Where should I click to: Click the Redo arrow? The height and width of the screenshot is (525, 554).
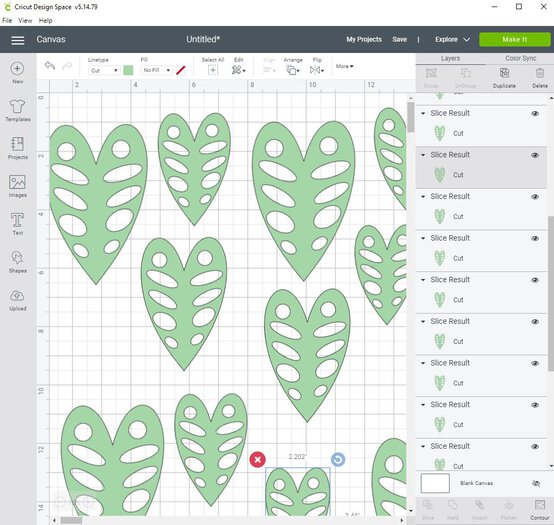(x=67, y=66)
